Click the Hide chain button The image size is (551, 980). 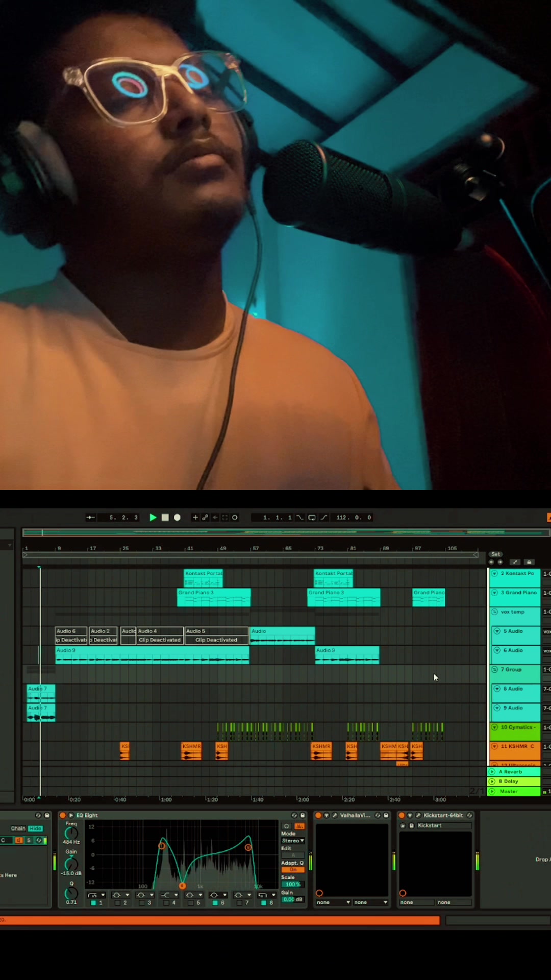coord(35,828)
